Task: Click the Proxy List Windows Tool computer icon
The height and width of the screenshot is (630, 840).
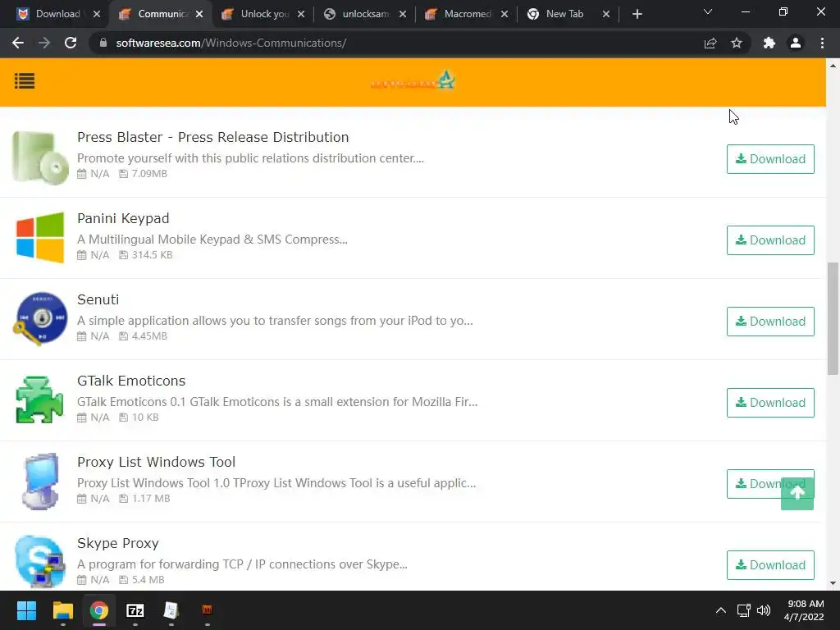Action: click(40, 481)
